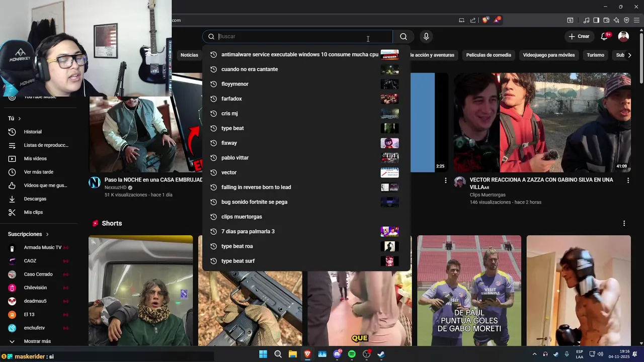Screen dimensions: 644x362
Task: Choose suggestion 'clips muertorgas'
Action: 306,217
